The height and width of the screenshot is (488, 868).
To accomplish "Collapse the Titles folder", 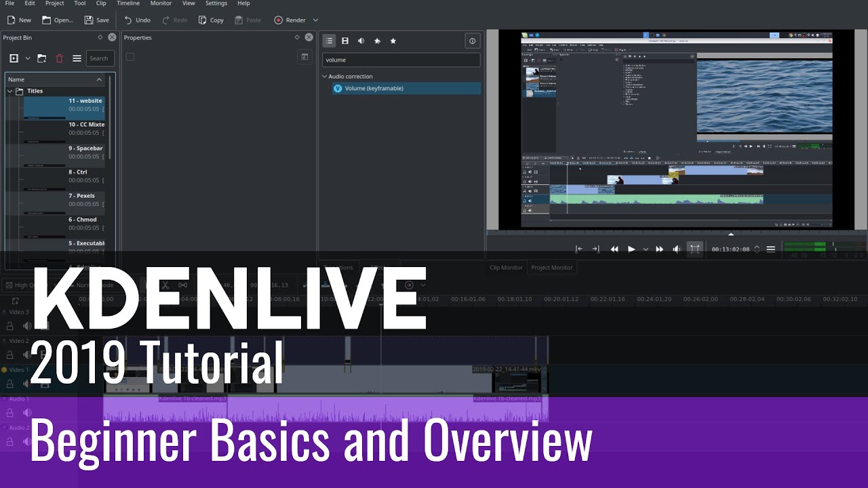I will pyautogui.click(x=10, y=91).
